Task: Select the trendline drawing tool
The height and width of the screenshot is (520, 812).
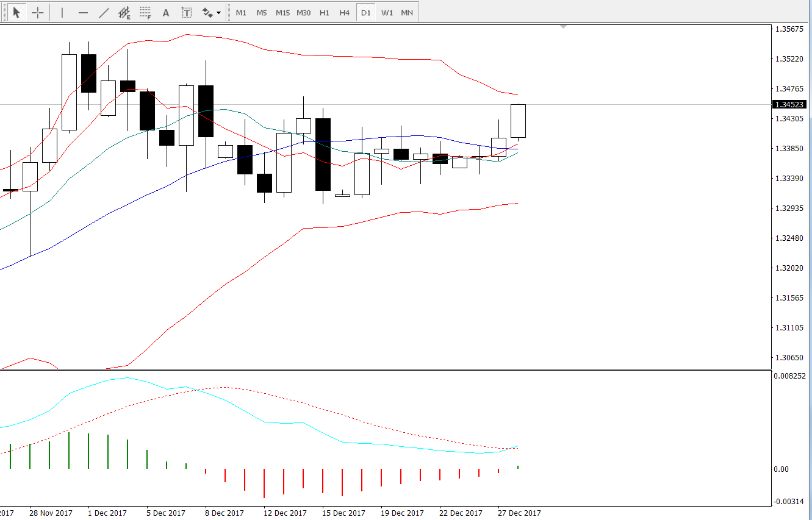Action: coord(104,12)
